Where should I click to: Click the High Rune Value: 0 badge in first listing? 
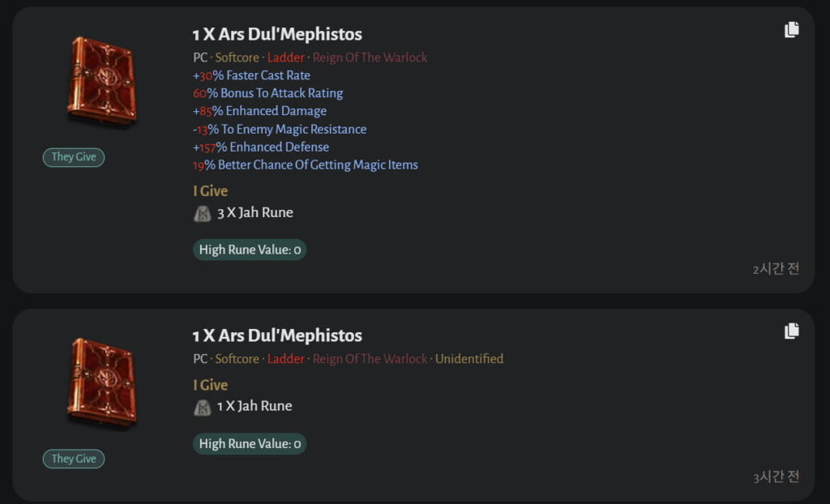click(x=250, y=250)
